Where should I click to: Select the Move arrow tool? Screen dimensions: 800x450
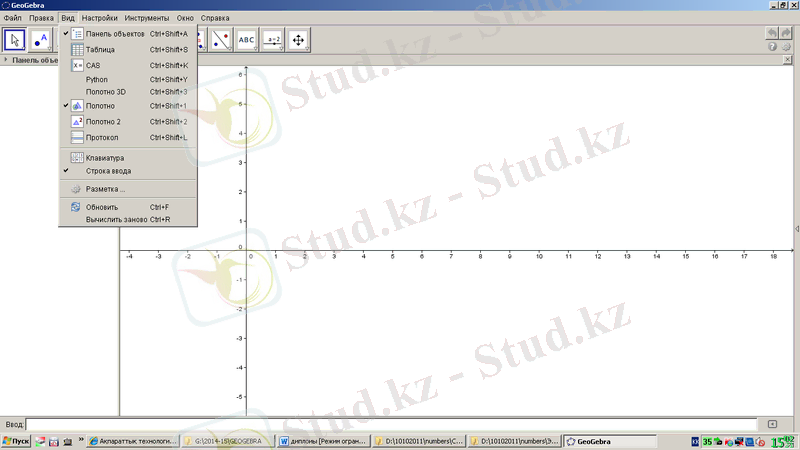pos(14,40)
